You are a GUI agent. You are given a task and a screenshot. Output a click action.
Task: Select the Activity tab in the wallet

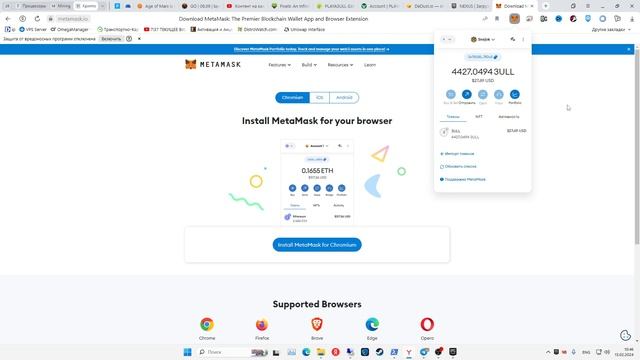(509, 117)
